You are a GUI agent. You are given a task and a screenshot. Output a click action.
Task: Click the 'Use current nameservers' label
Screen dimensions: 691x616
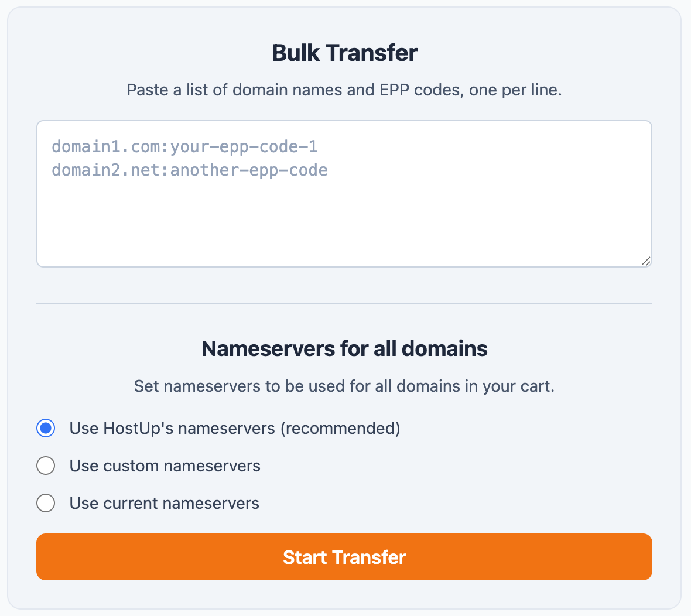pyautogui.click(x=164, y=503)
